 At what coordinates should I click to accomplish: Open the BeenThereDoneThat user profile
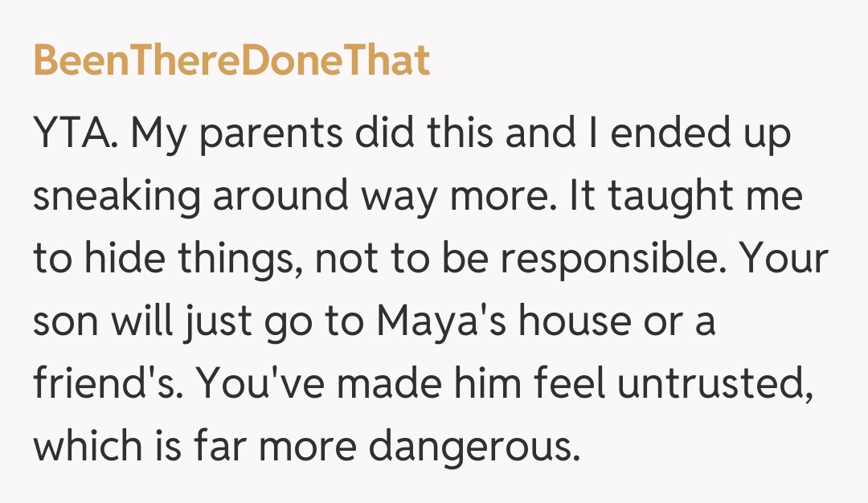point(231,60)
